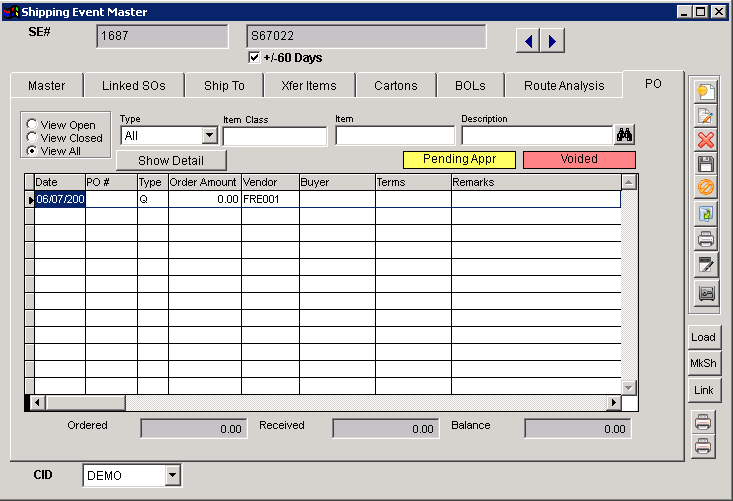Click the new record icon in sidebar
This screenshot has width=733, height=501.
(x=705, y=92)
